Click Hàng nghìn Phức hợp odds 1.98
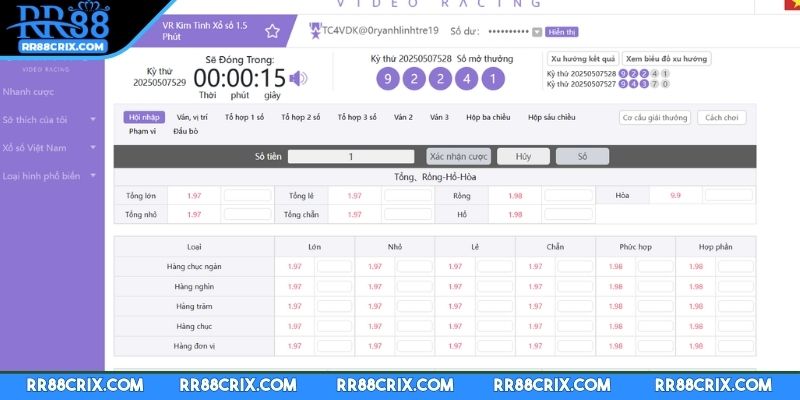Image resolution: width=800 pixels, height=400 pixels. click(x=616, y=287)
